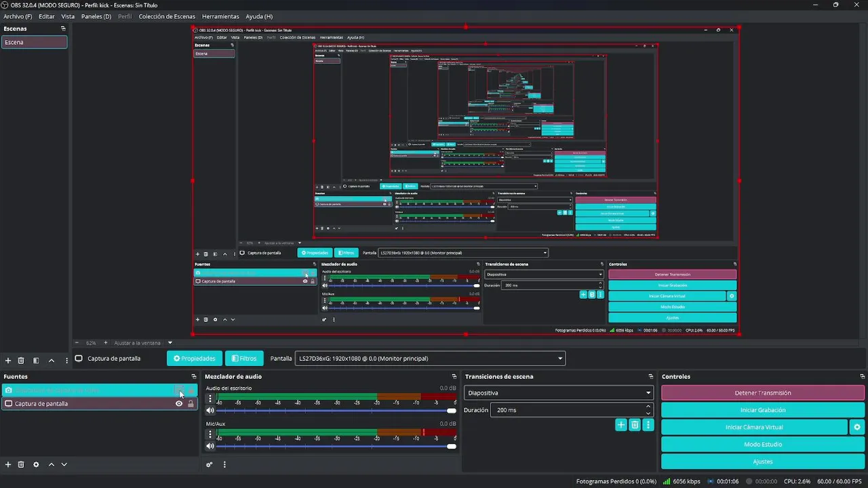Screen dimensions: 868x488
Task: Start recording with Iniciar Grabación
Action: 763,410
